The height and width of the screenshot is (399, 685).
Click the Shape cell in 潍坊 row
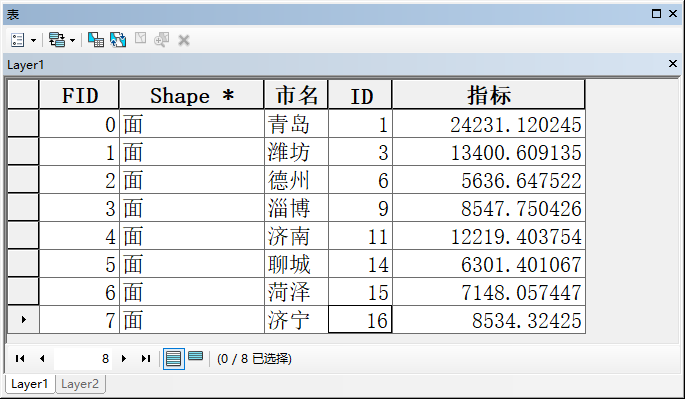191,152
